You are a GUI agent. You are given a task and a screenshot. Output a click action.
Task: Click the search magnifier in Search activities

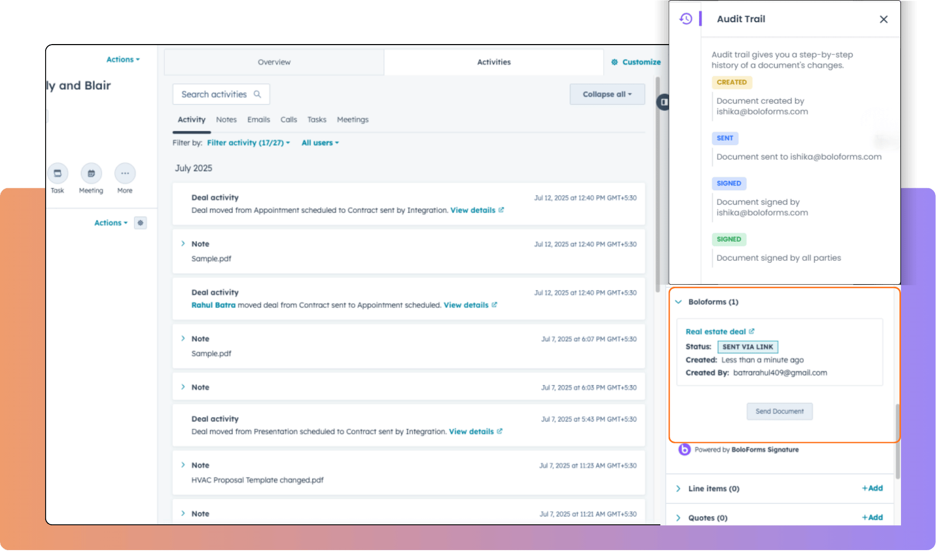coord(258,94)
